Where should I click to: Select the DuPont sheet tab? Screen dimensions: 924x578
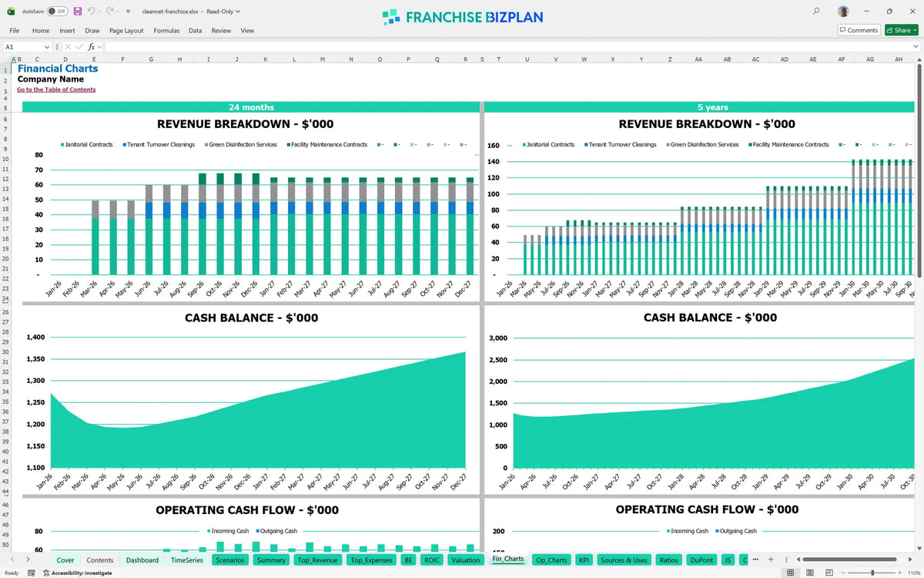(701, 560)
